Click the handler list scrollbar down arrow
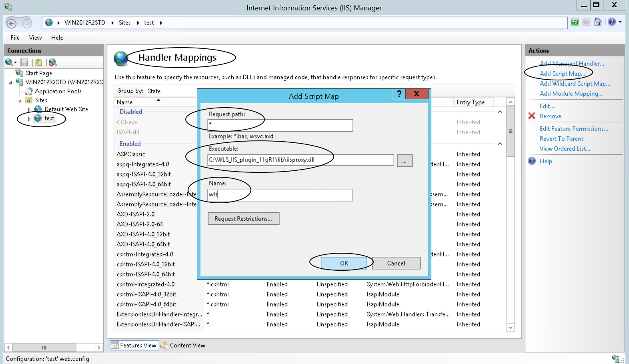This screenshot has width=629, height=364. [510, 328]
